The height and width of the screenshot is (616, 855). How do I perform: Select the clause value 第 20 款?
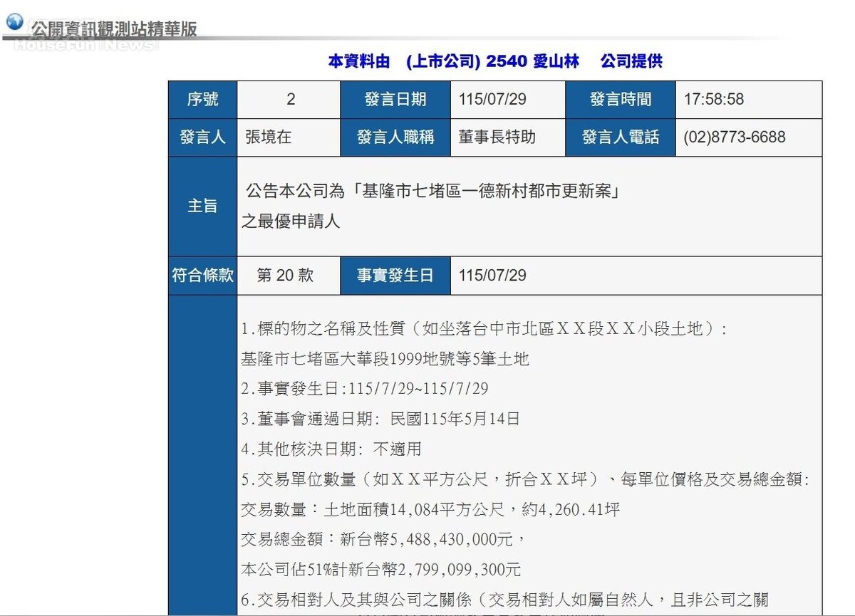pyautogui.click(x=285, y=276)
